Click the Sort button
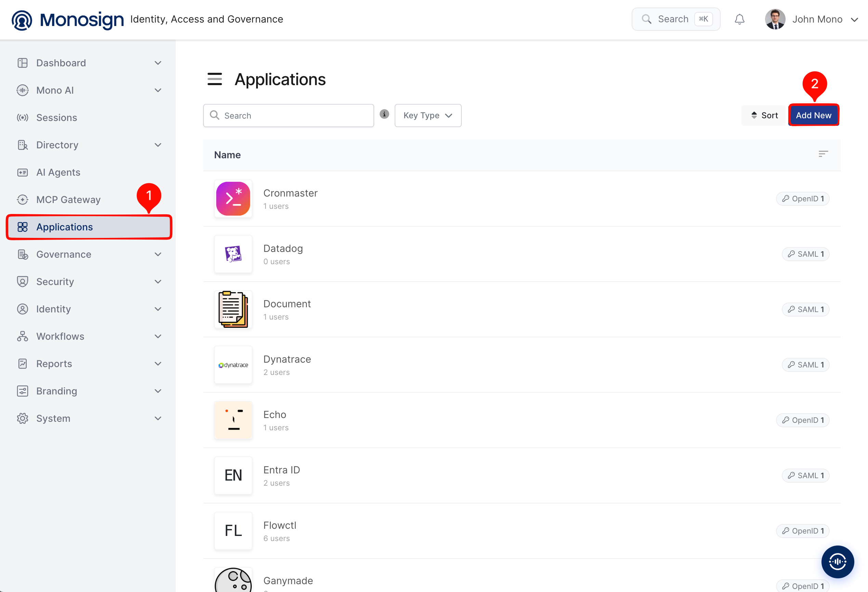Image resolution: width=868 pixels, height=592 pixels. (764, 115)
